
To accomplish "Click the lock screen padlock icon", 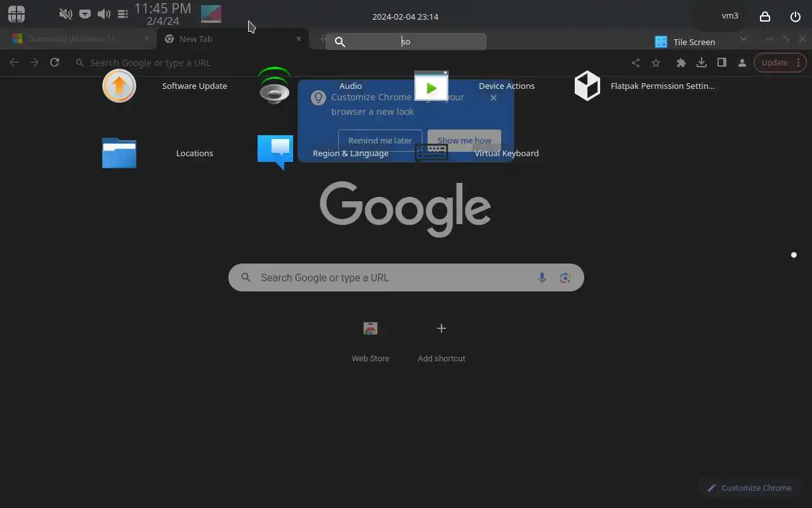I will (x=765, y=17).
